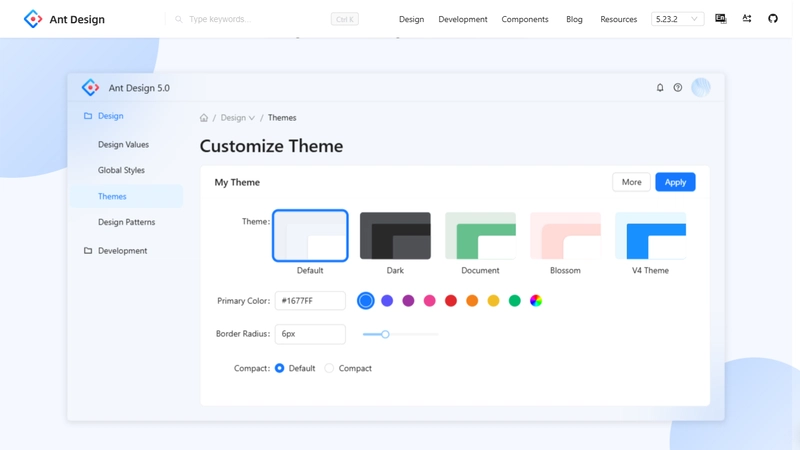The image size is (800, 450).
Task: Pick the blue primary color swatch
Action: pos(365,301)
